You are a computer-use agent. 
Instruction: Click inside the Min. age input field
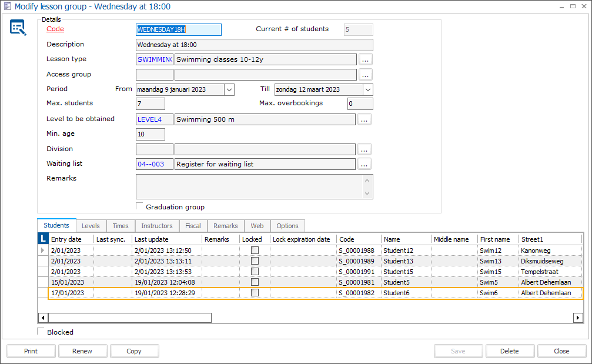(x=150, y=133)
